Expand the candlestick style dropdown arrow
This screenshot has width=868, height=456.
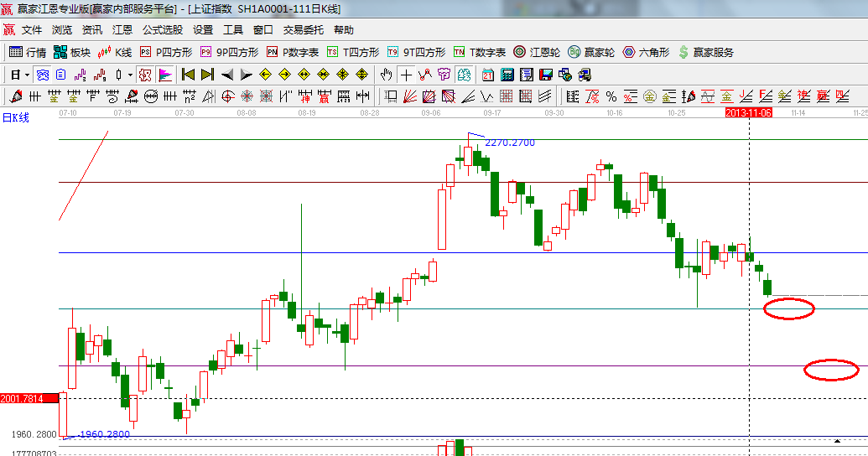pyautogui.click(x=130, y=75)
